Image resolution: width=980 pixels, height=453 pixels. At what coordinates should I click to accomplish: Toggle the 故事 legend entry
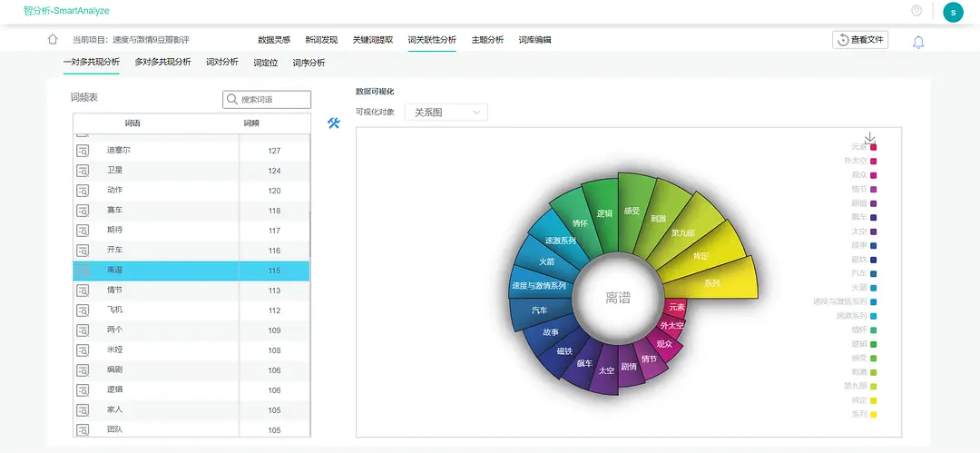pyautogui.click(x=864, y=245)
